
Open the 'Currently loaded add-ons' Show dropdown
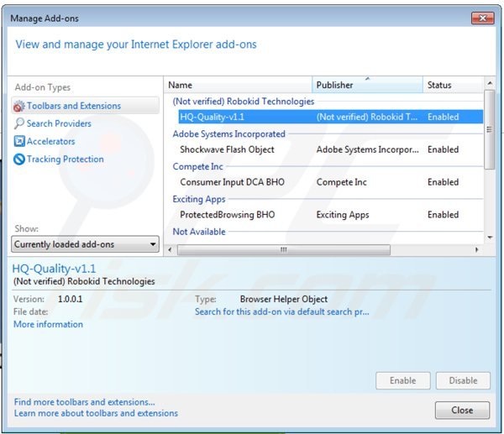[85, 244]
